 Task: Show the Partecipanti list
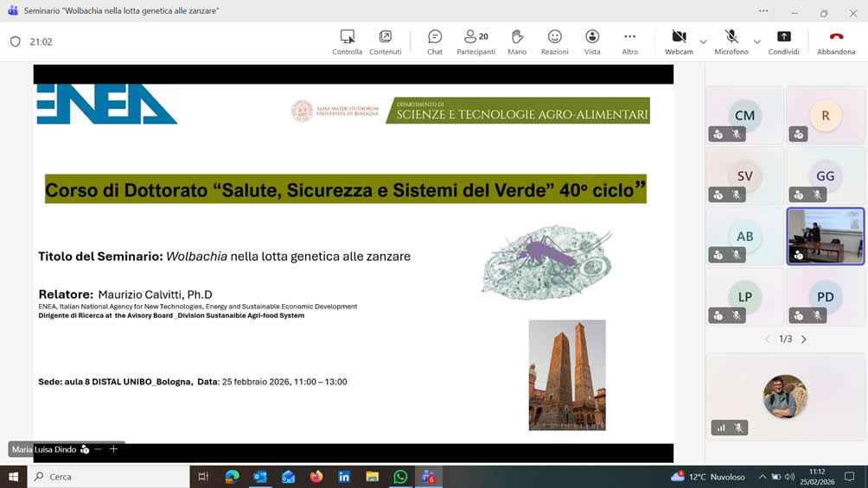click(x=475, y=42)
